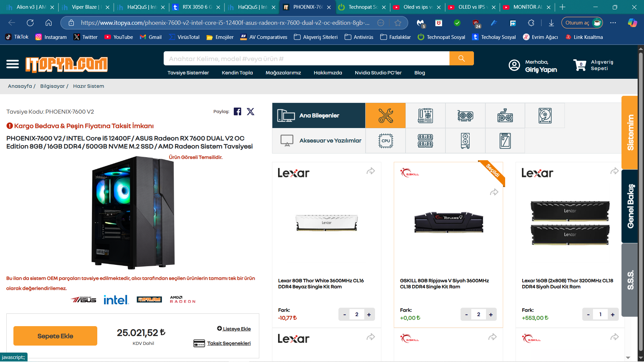Share the Lexar 16GB Thor dual kit
This screenshot has width=644, height=362.
[614, 171]
